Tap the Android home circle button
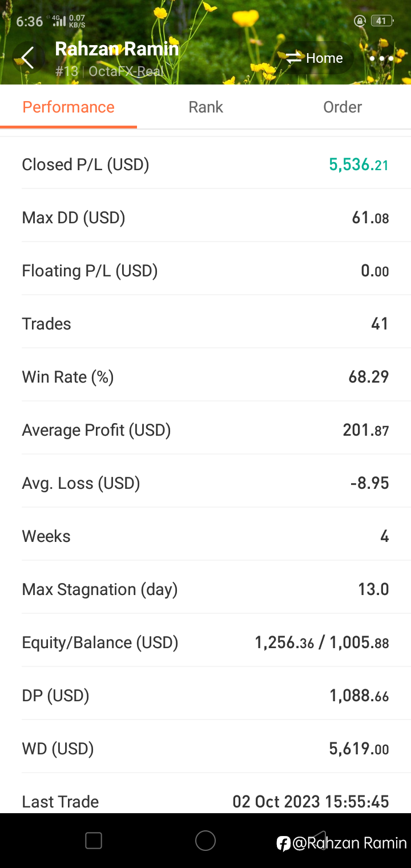Image resolution: width=411 pixels, height=868 pixels. click(x=205, y=841)
